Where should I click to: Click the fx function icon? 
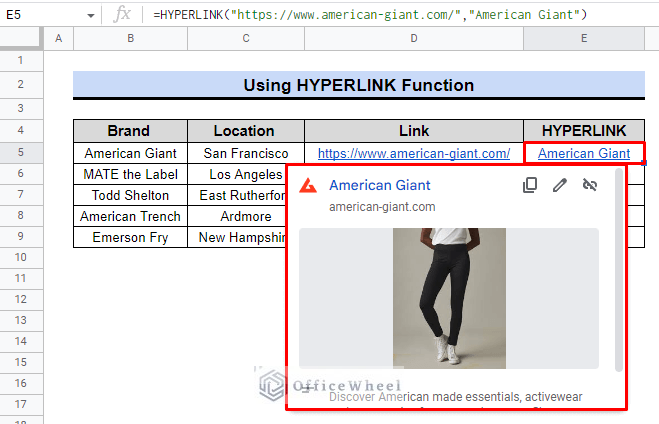[x=122, y=15]
